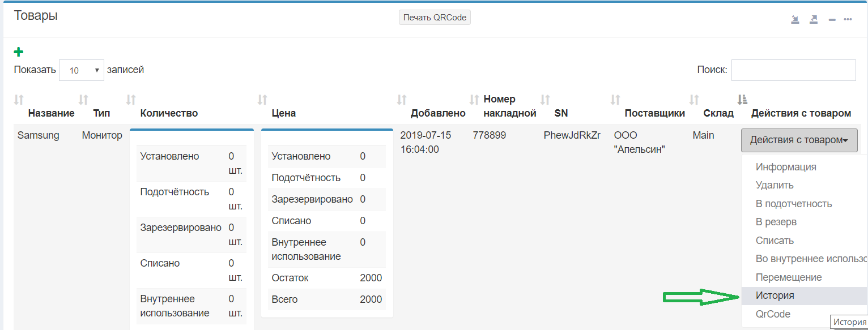Sort by Название column sort icon
Image resolution: width=868 pixels, height=330 pixels.
pos(19,100)
